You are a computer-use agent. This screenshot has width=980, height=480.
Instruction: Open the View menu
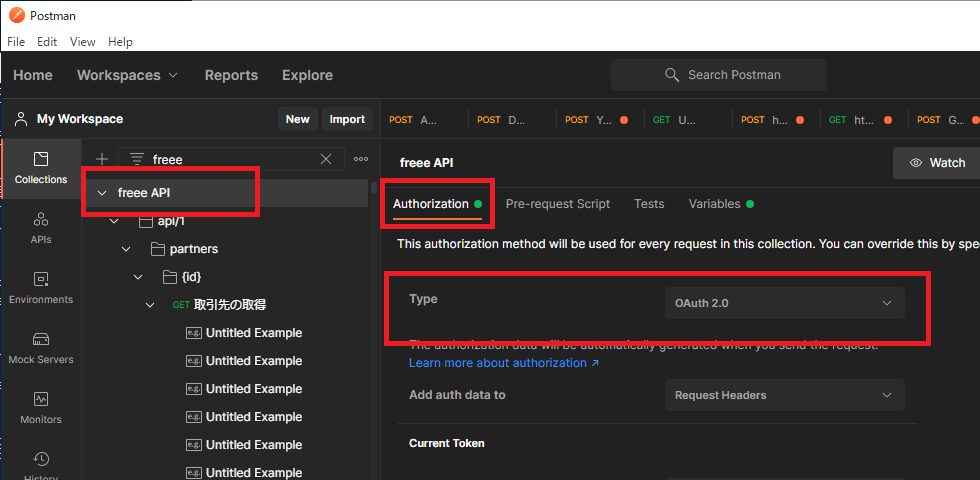pos(82,42)
